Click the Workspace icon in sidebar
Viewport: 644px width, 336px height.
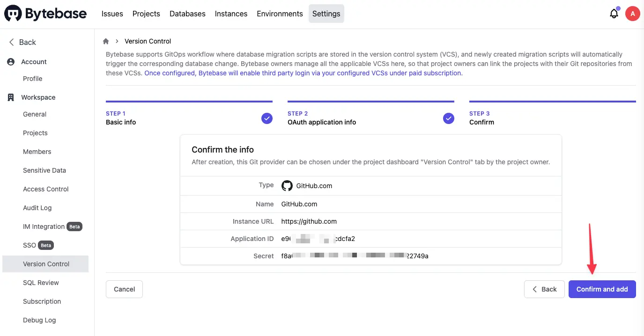click(x=10, y=97)
